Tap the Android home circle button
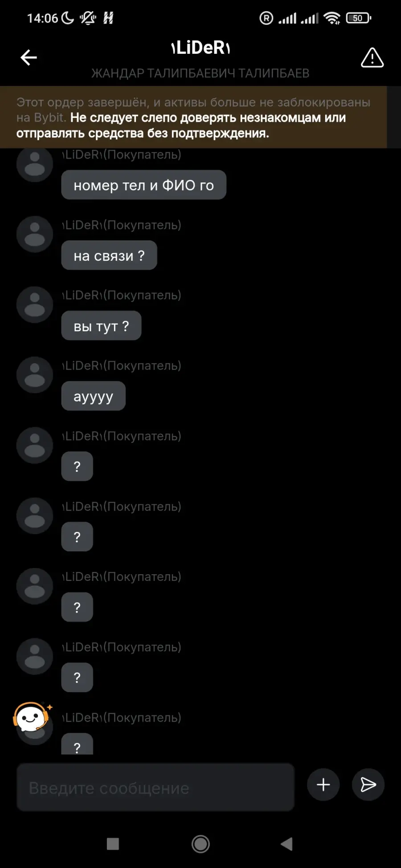Viewport: 401px width, 868px height. pos(200,844)
